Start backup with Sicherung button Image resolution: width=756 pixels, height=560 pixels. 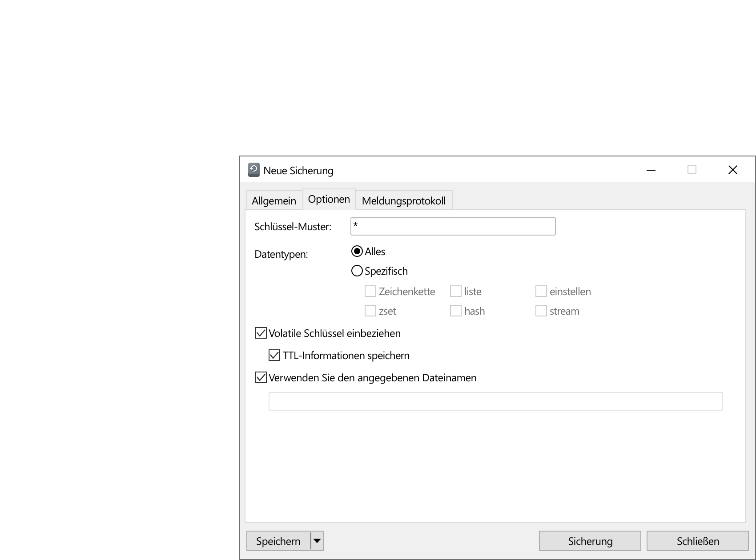(590, 541)
